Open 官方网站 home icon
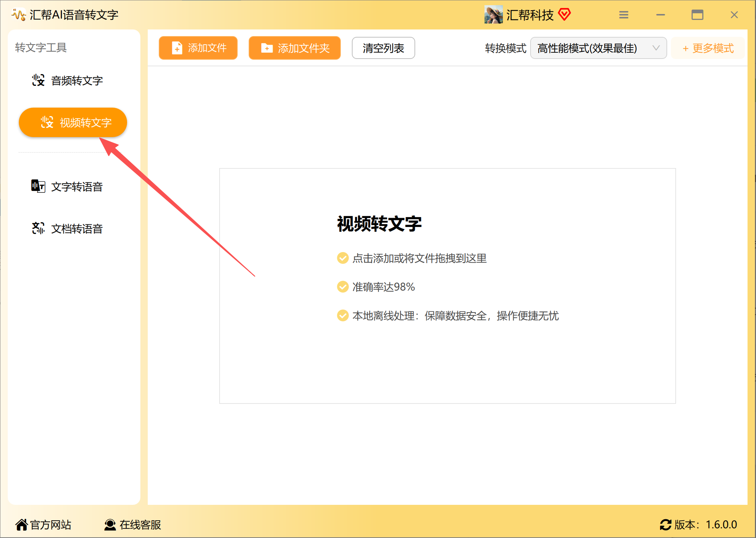 22,524
